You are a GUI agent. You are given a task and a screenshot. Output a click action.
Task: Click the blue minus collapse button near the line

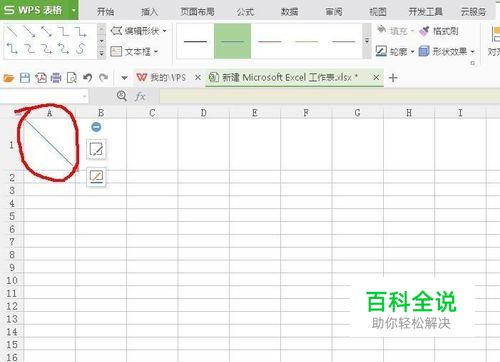click(96, 127)
